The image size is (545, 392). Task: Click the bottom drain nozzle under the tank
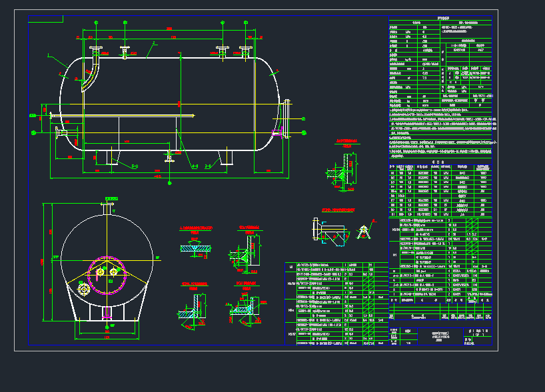tap(171, 157)
